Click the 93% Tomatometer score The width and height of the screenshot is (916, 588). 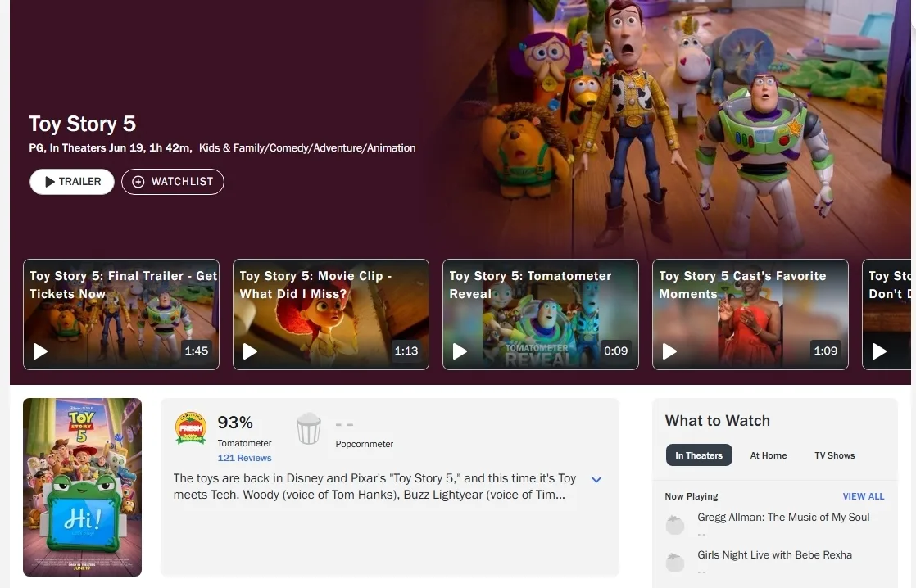(235, 423)
